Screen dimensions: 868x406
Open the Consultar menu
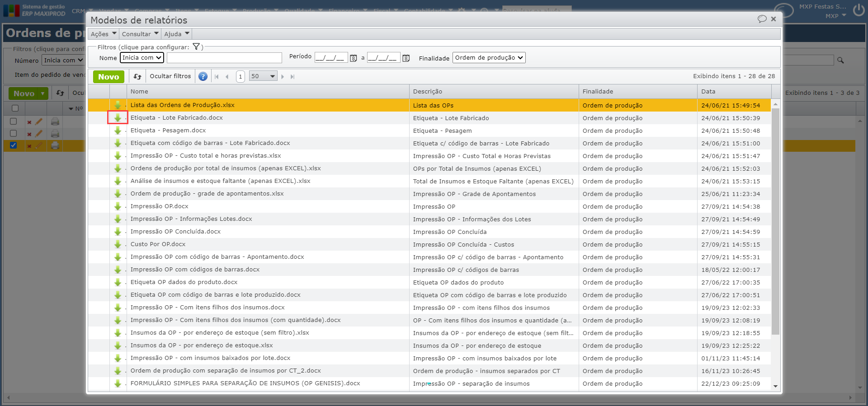140,34
